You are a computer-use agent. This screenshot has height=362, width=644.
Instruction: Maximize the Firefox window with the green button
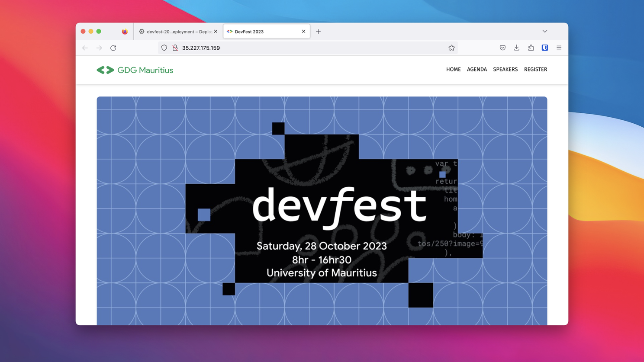99,32
